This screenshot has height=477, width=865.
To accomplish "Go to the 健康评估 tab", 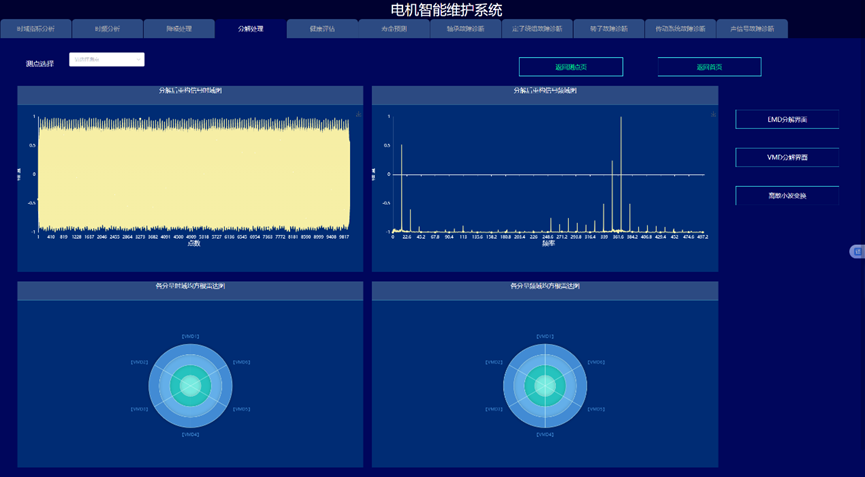I will coord(322,29).
